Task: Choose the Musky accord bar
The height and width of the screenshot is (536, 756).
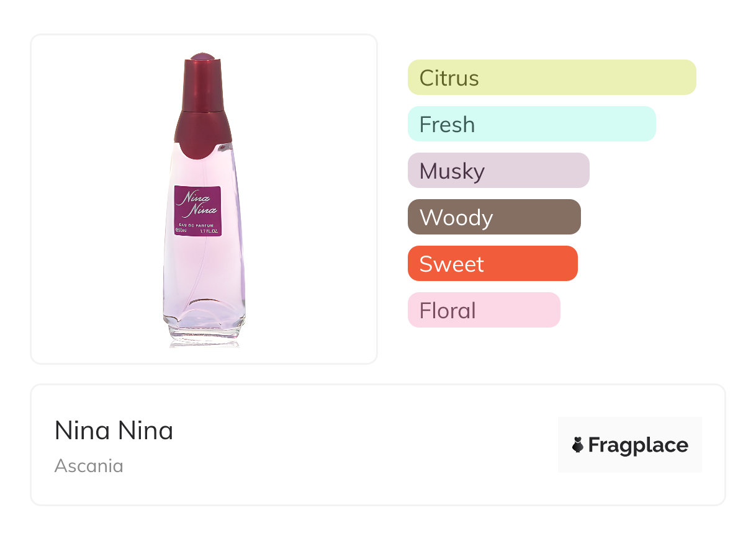Action: pyautogui.click(x=498, y=171)
